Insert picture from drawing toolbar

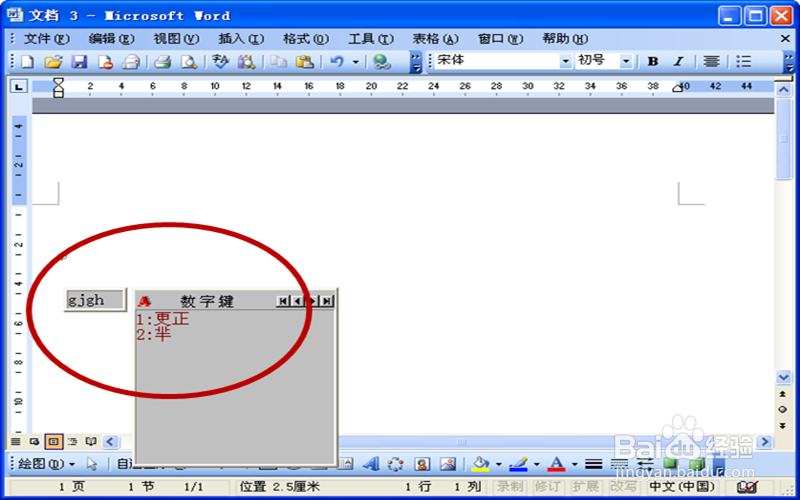coord(448,464)
